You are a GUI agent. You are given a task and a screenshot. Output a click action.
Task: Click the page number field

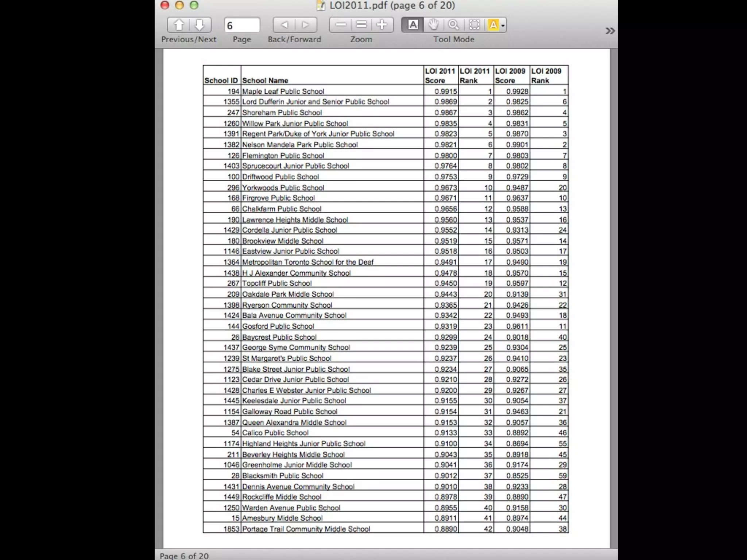point(242,26)
